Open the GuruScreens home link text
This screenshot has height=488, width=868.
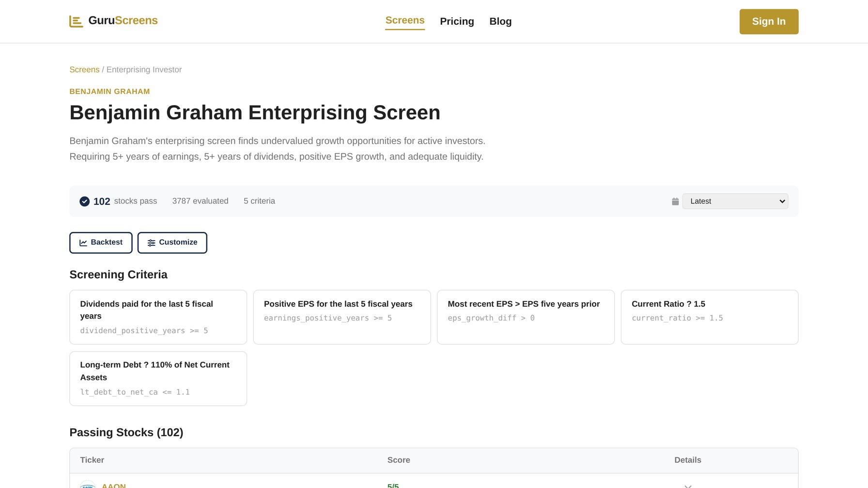pos(123,21)
